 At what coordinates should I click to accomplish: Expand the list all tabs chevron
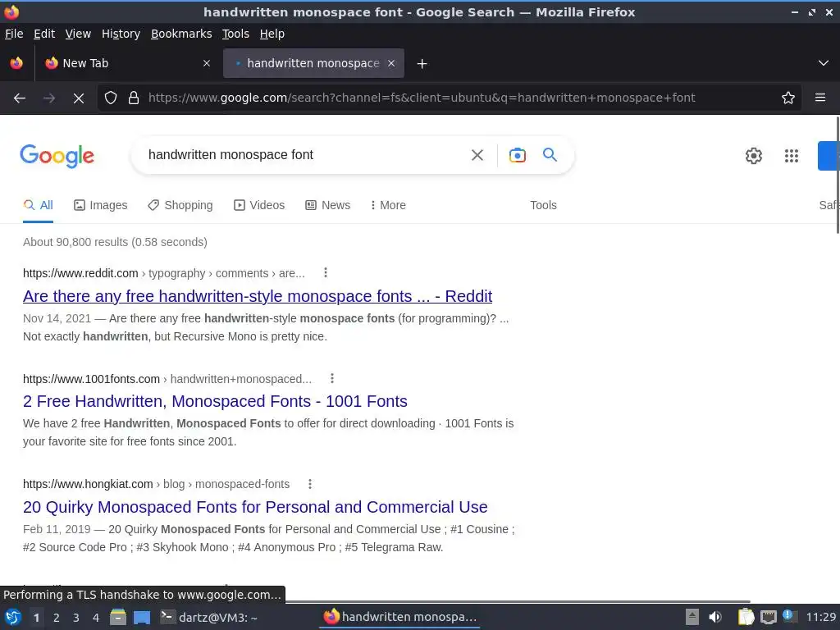point(823,63)
